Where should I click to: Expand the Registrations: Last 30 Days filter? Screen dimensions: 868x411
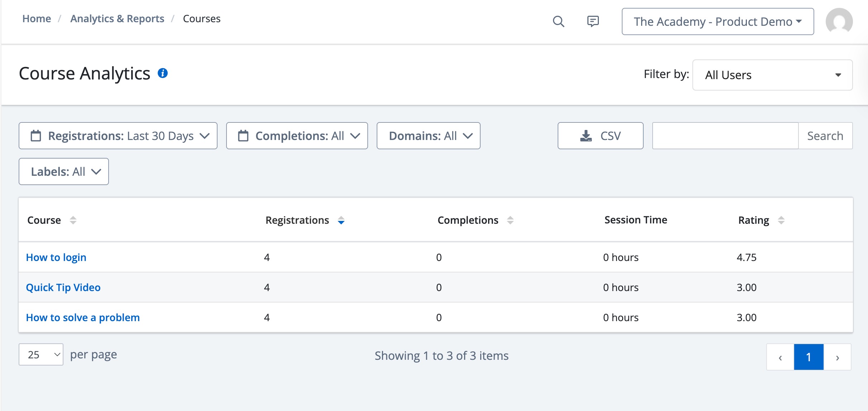[x=118, y=136]
